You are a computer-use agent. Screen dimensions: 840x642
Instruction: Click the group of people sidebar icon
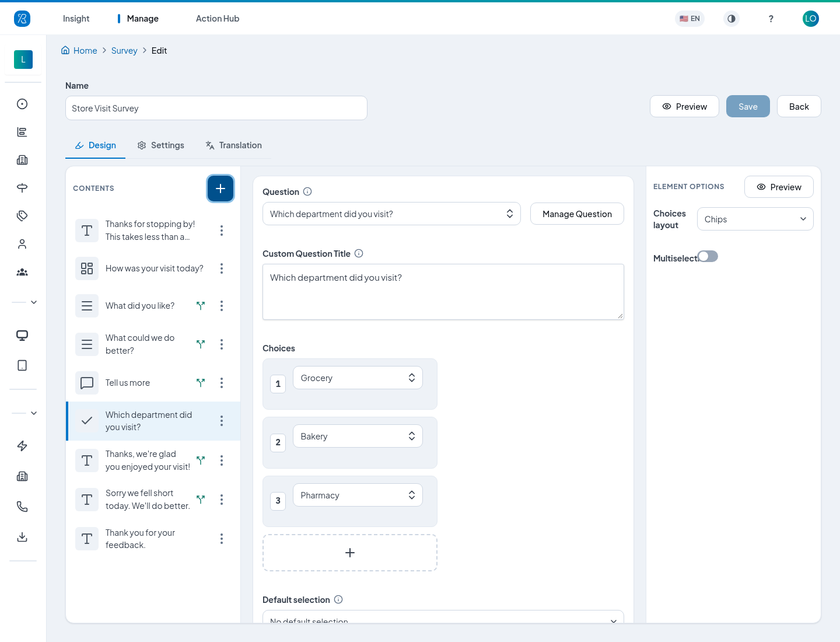[22, 272]
